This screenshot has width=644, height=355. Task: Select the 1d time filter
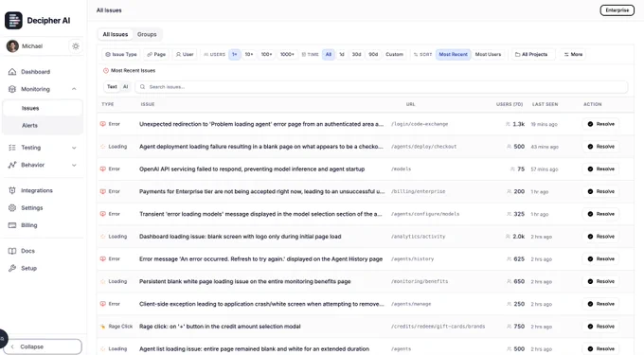342,54
